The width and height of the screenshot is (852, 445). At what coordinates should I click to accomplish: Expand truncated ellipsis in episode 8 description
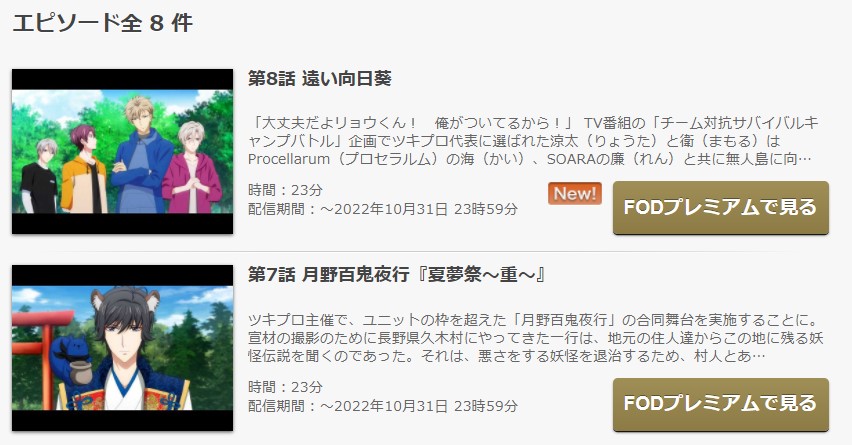tap(806, 159)
